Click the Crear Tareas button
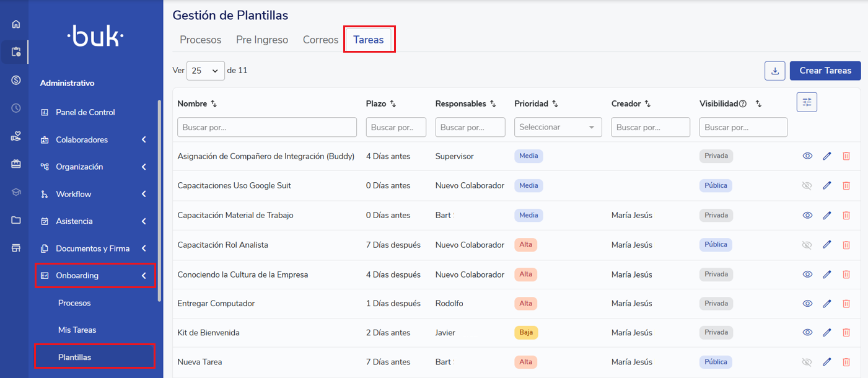This screenshot has width=868, height=378. coord(825,71)
